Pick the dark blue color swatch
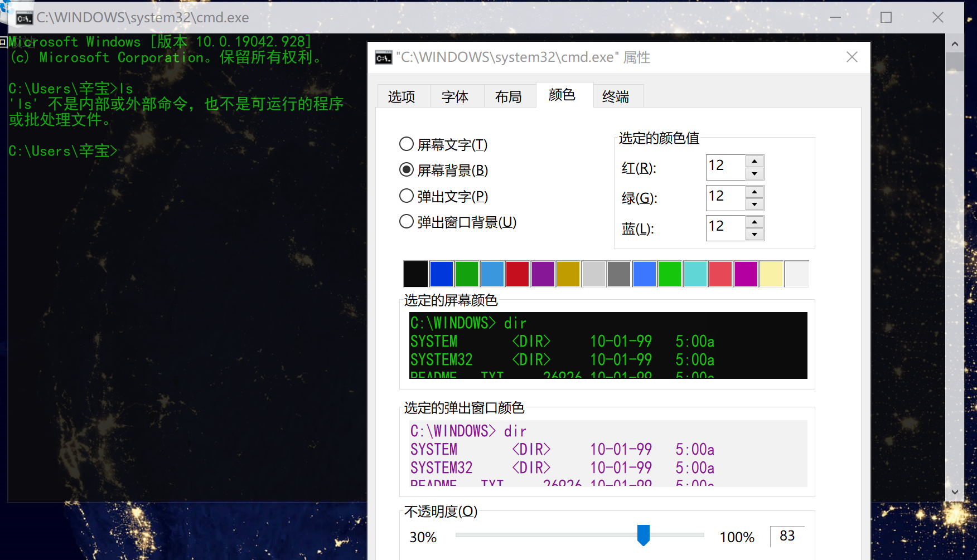This screenshot has width=977, height=560. click(x=441, y=274)
